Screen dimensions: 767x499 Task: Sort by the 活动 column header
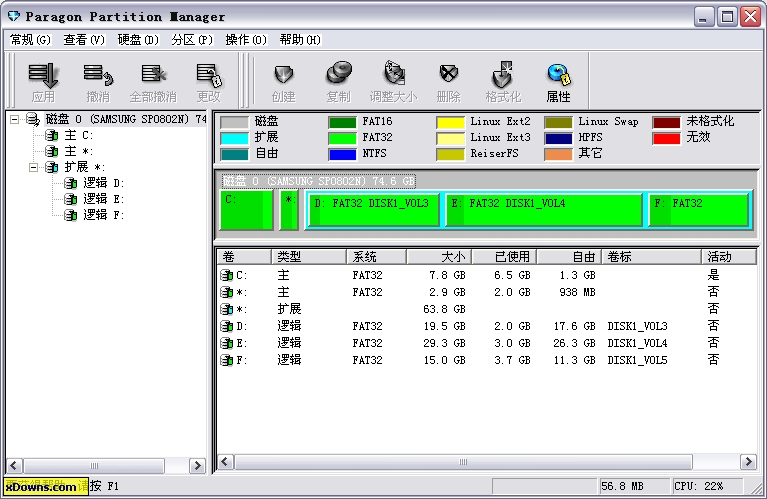click(x=729, y=256)
